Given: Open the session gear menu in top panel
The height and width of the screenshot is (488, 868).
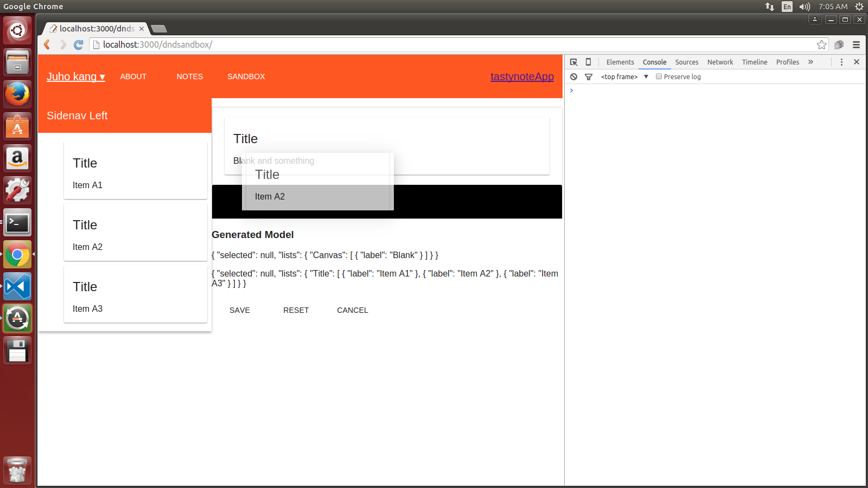Looking at the screenshot, I should click(x=859, y=7).
